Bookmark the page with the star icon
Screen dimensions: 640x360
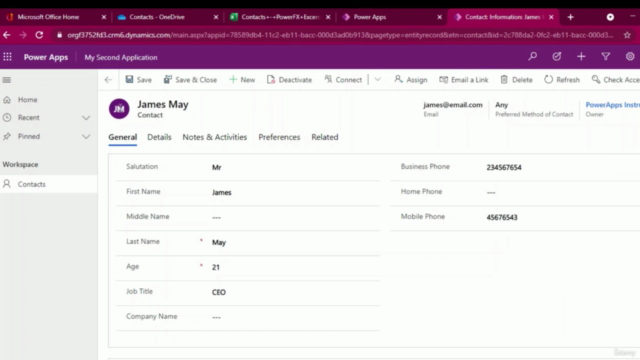(627, 35)
